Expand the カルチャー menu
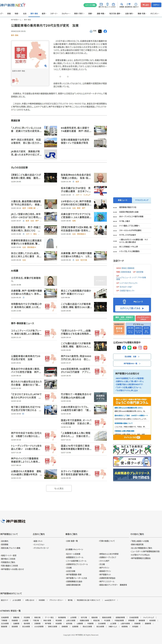Viewport: 162px width, 644px height. (x=66, y=14)
